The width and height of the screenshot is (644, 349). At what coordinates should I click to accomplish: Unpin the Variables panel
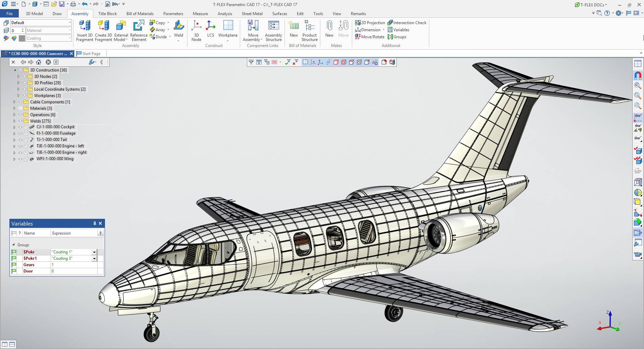point(94,223)
